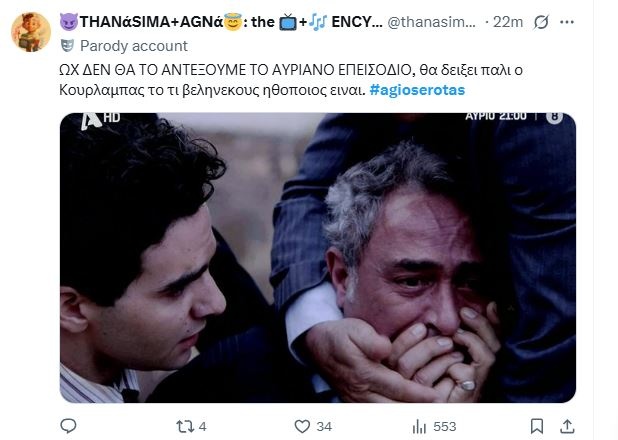Click the 22m timestamp link
Viewport: 618px width, 440px height.
[508, 22]
